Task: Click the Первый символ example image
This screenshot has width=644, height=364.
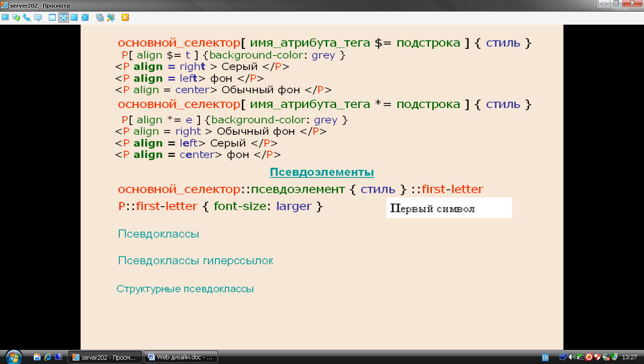Action: click(x=449, y=208)
